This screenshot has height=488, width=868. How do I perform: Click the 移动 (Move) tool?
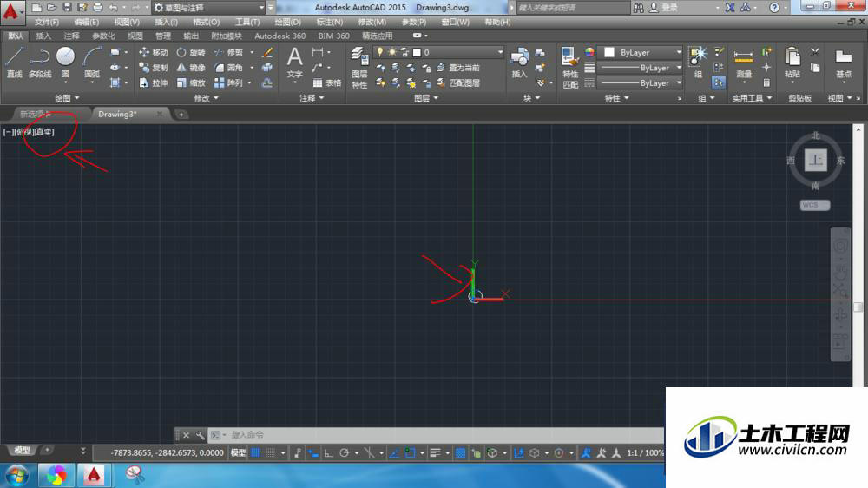pyautogui.click(x=154, y=52)
